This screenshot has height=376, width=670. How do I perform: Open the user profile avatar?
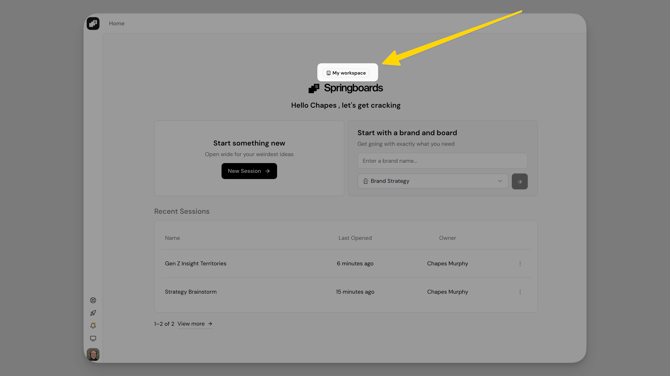pos(93,354)
